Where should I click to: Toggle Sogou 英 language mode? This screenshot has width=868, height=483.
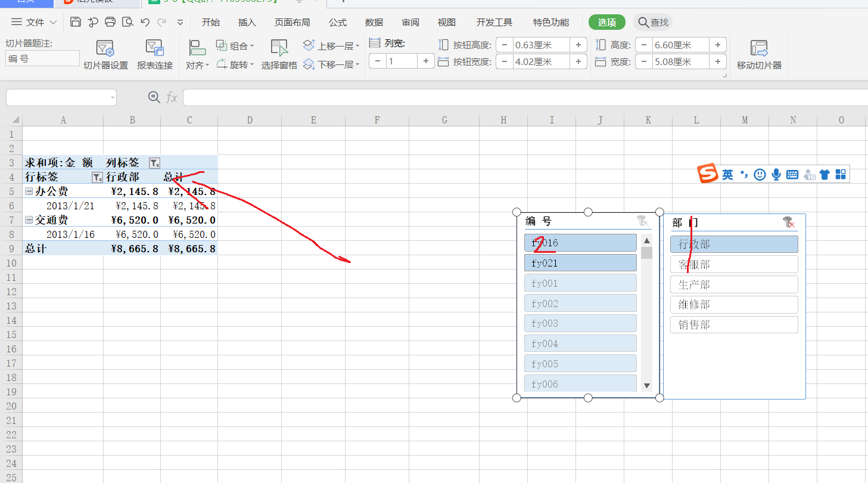(728, 174)
